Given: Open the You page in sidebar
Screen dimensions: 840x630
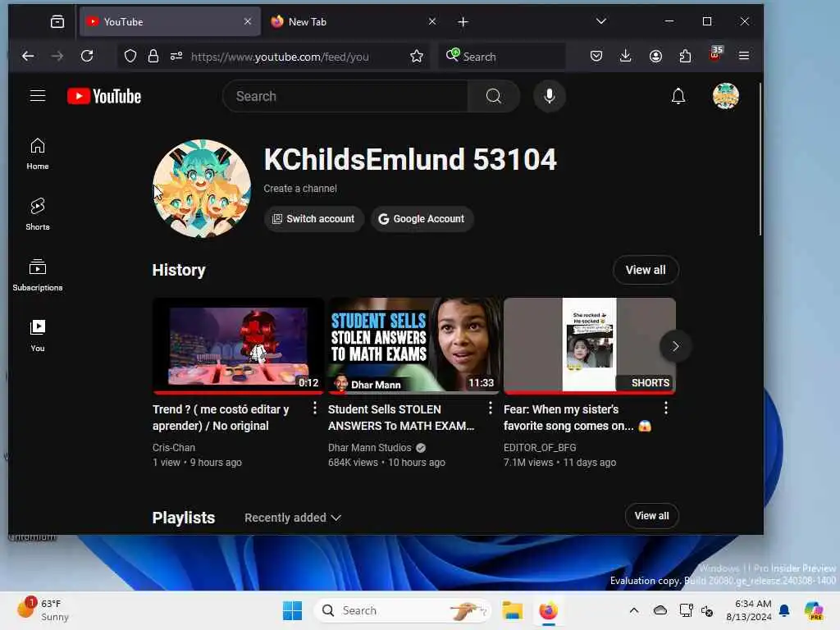Looking at the screenshot, I should tap(38, 336).
